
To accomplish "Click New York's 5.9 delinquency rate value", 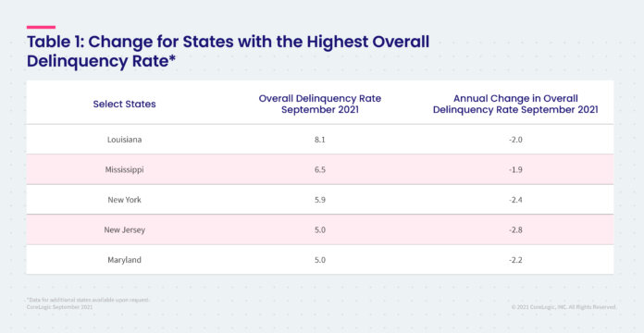I will 320,200.
